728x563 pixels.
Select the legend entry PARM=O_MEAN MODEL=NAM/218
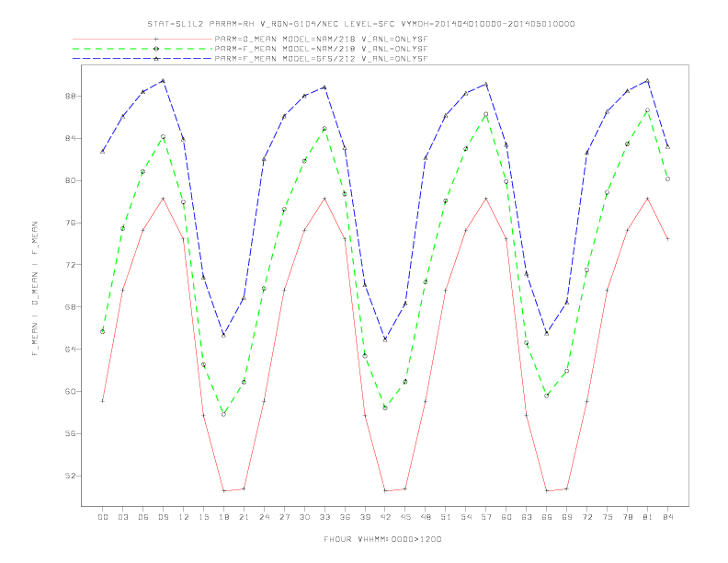pos(321,39)
